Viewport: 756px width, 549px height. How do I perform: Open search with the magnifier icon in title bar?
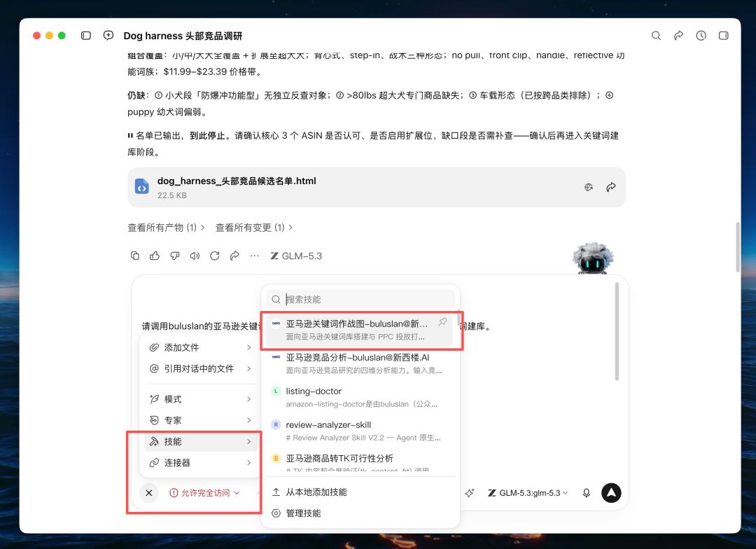(656, 36)
